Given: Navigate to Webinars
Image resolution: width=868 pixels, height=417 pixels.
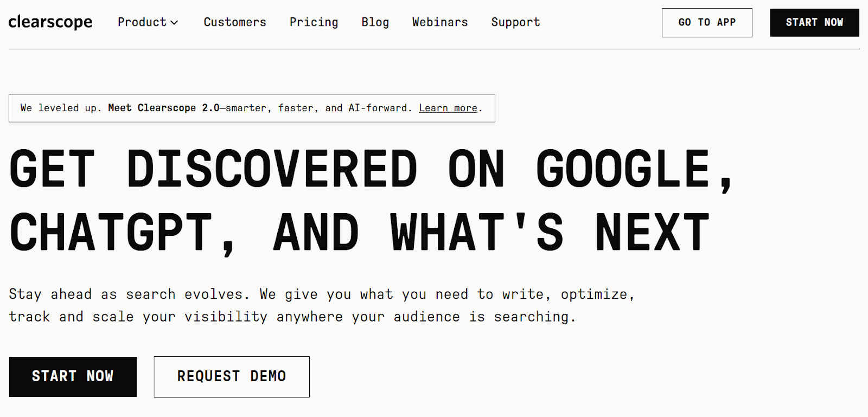Looking at the screenshot, I should point(440,22).
